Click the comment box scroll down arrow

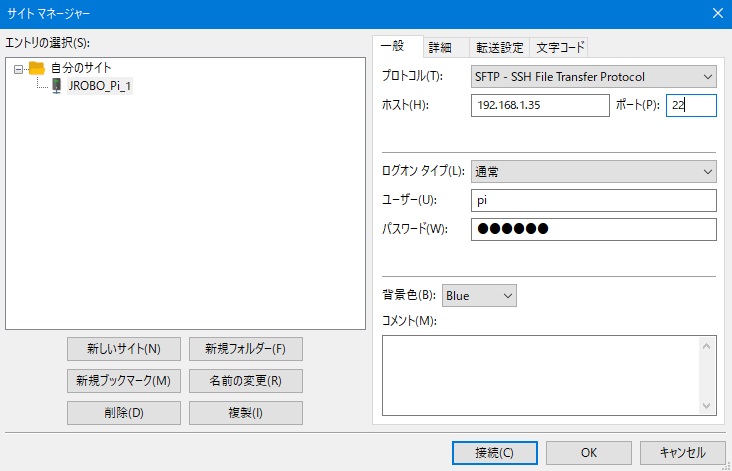706,406
